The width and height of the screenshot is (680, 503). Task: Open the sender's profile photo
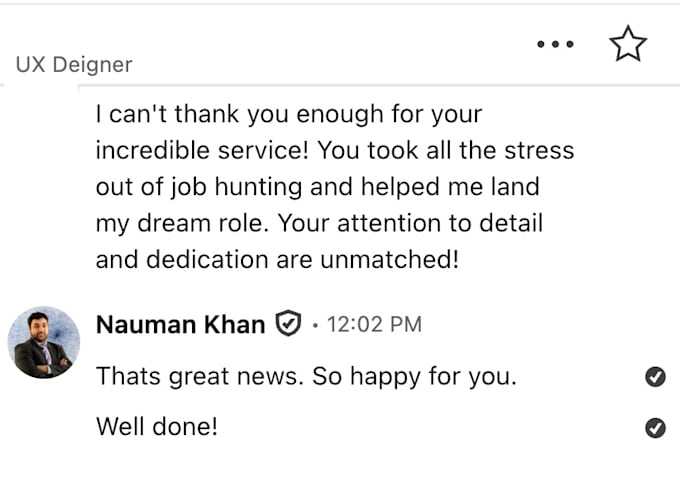[44, 343]
